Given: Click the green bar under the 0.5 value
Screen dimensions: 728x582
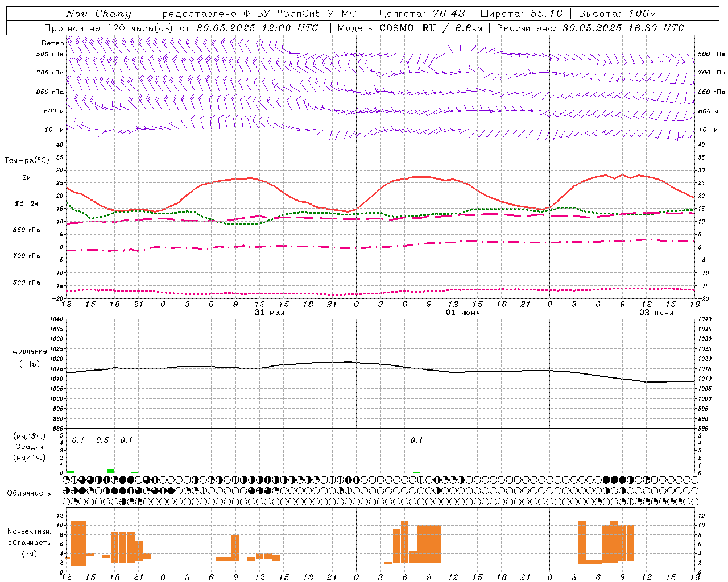Looking at the screenshot, I should pyautogui.click(x=110, y=471).
